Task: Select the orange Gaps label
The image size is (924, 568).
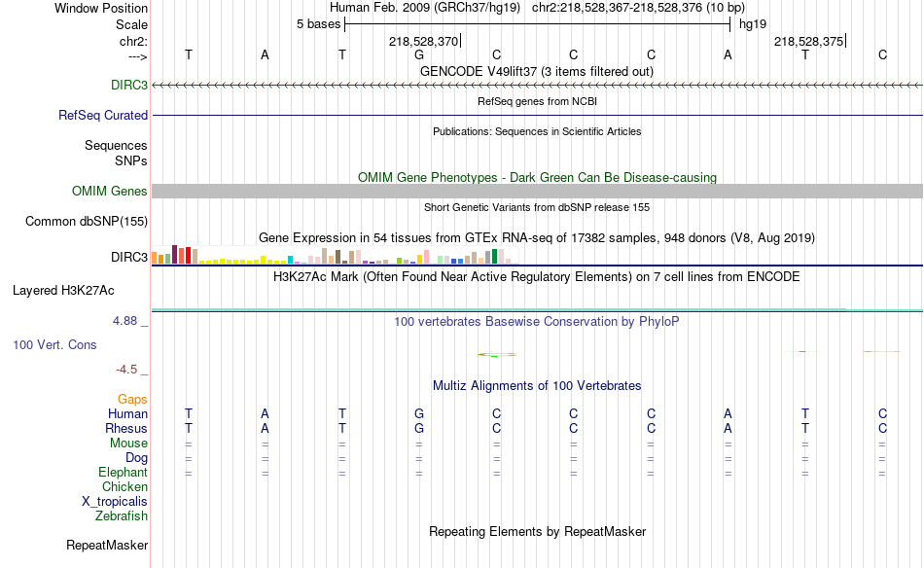Action: (x=132, y=400)
